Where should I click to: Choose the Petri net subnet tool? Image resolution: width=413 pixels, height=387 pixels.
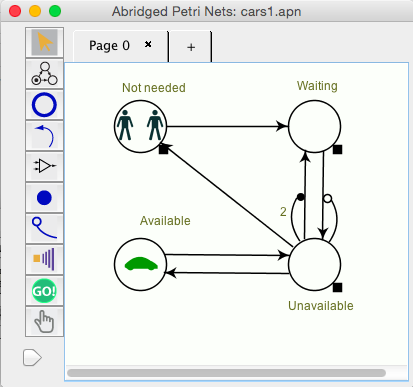click(44, 74)
